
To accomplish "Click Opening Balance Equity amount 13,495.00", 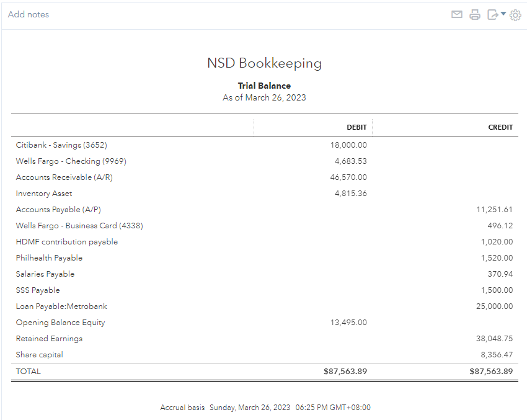I will (348, 323).
